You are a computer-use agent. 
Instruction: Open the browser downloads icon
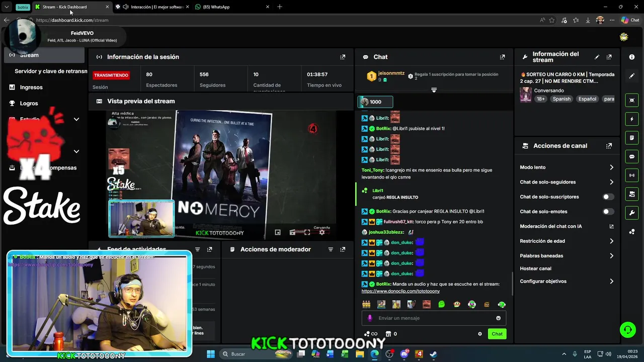pos(588,20)
